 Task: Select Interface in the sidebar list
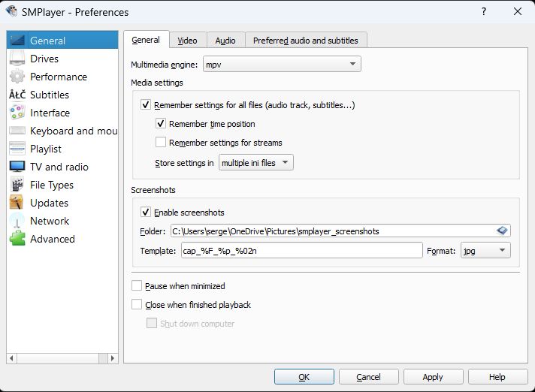click(x=62, y=113)
